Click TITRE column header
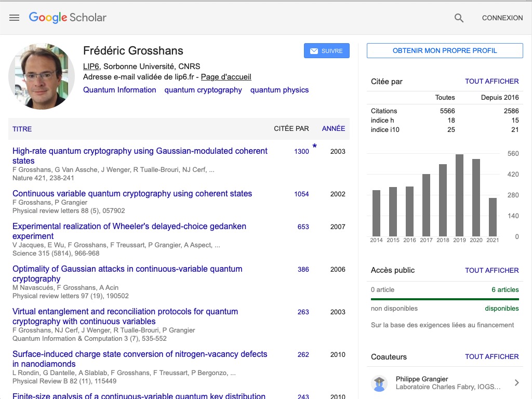This screenshot has width=532, height=399. pyautogui.click(x=22, y=129)
